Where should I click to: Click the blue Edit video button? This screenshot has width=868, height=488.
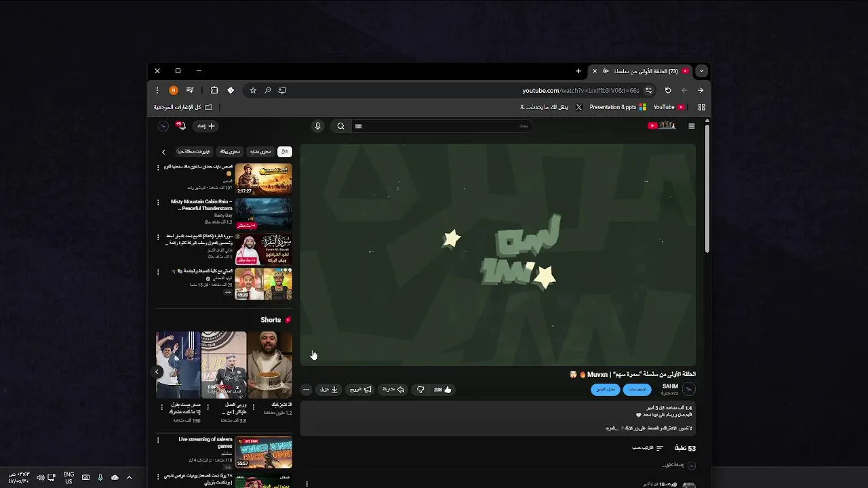point(606,390)
